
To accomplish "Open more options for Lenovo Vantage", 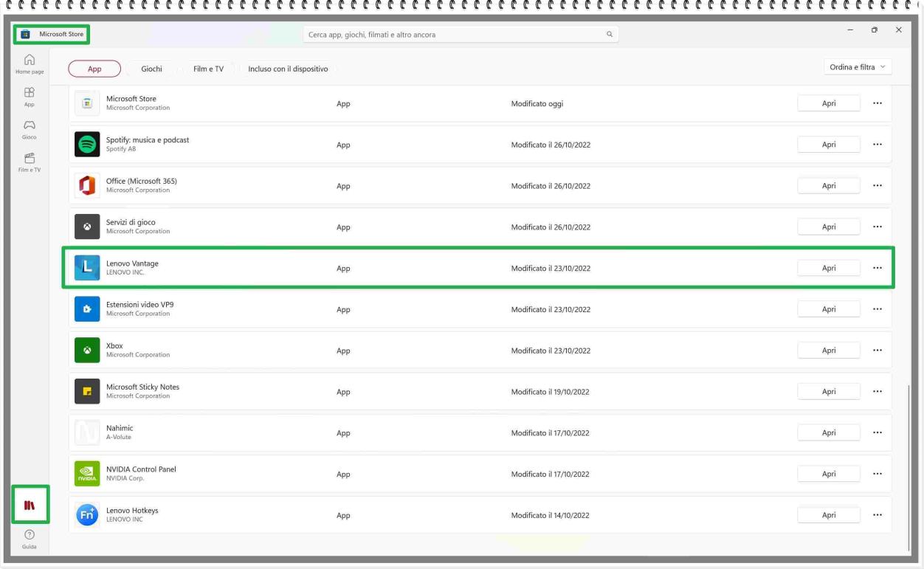I will 877,268.
